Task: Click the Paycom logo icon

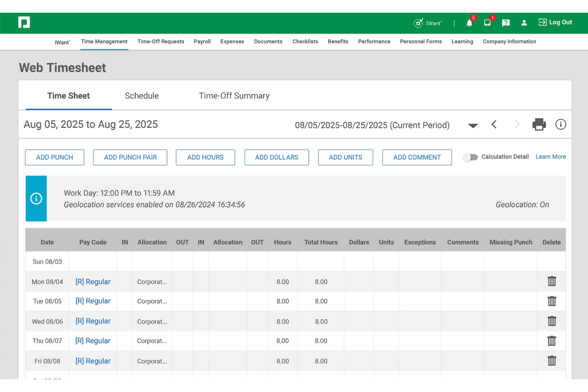Action: [x=24, y=23]
